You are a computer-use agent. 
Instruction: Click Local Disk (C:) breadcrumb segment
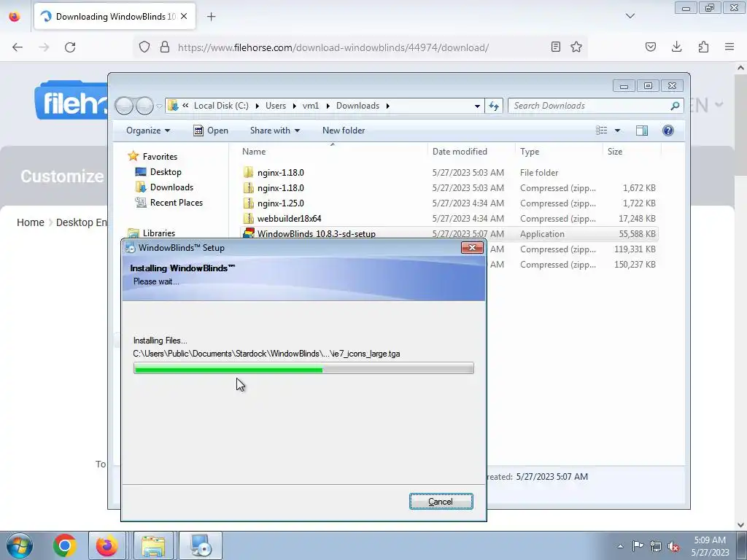[x=221, y=106]
